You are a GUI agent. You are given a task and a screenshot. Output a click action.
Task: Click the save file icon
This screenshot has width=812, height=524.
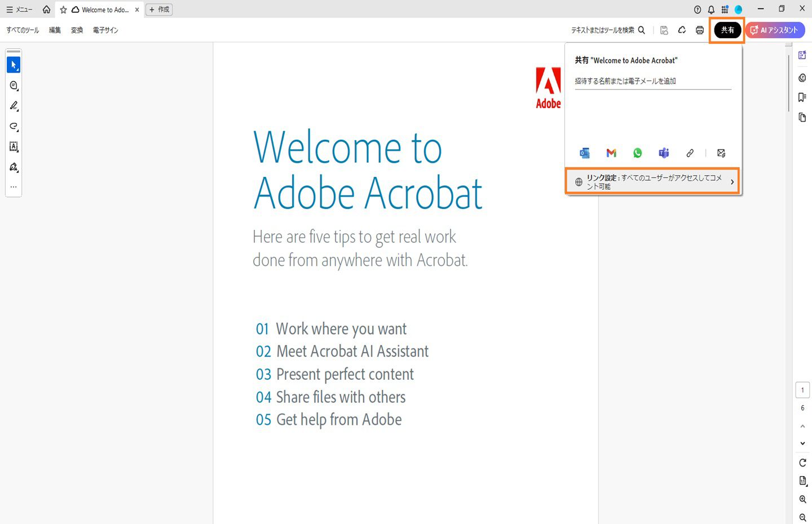point(664,30)
